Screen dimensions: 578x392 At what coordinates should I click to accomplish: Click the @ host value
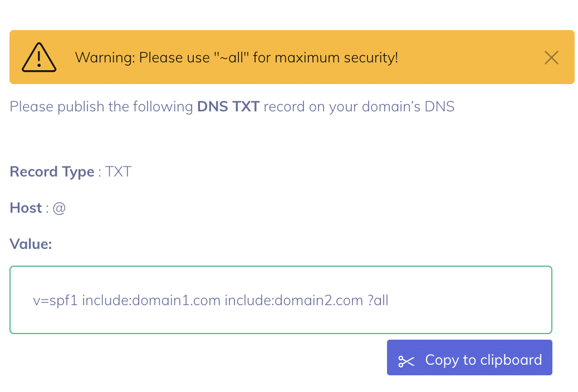pyautogui.click(x=59, y=208)
